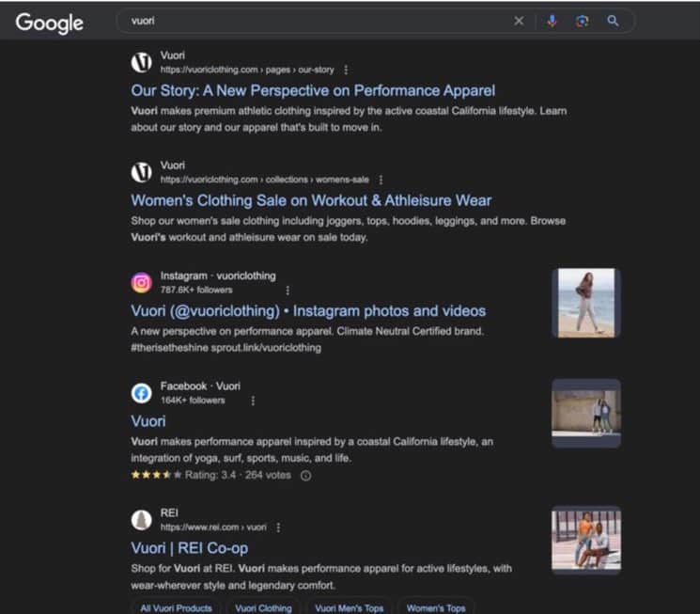700x614 pixels.
Task: Click the magnifying glass search button
Action: 613,21
